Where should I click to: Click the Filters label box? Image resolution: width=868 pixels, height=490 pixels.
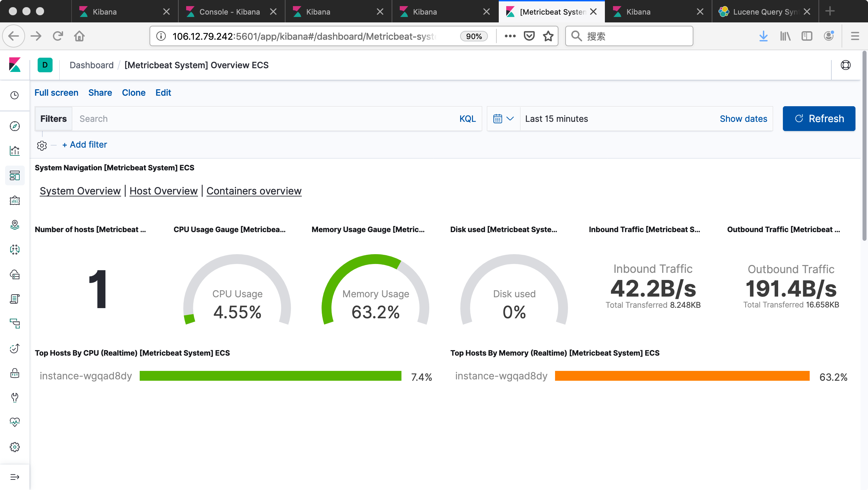54,119
